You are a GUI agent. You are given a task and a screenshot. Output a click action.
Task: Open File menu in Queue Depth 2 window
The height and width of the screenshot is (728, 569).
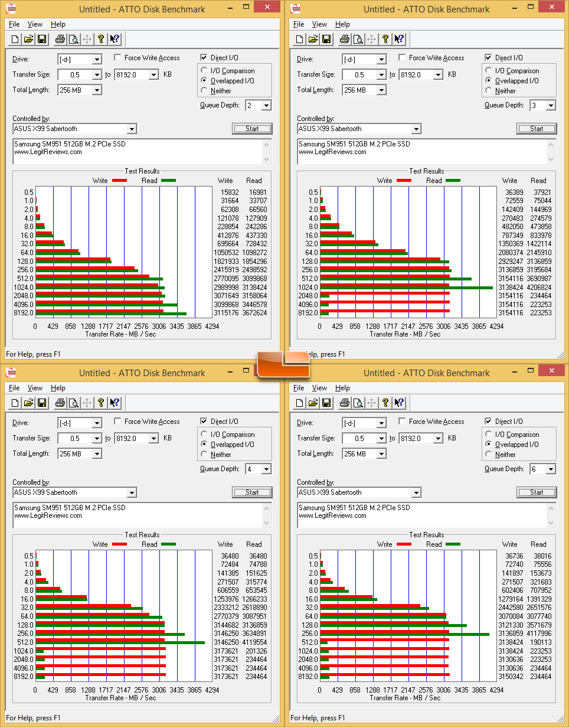pyautogui.click(x=14, y=24)
